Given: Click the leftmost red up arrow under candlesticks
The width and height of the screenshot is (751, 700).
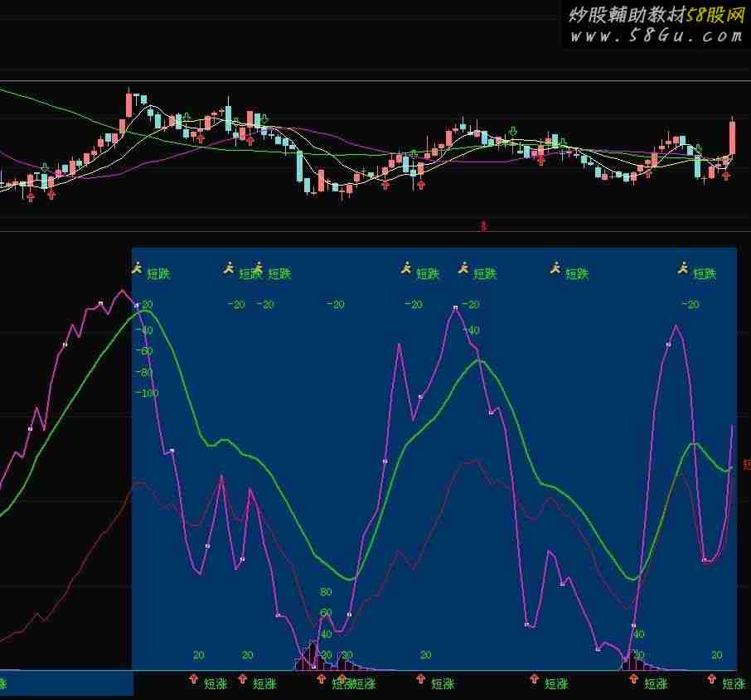Looking at the screenshot, I should (31, 196).
